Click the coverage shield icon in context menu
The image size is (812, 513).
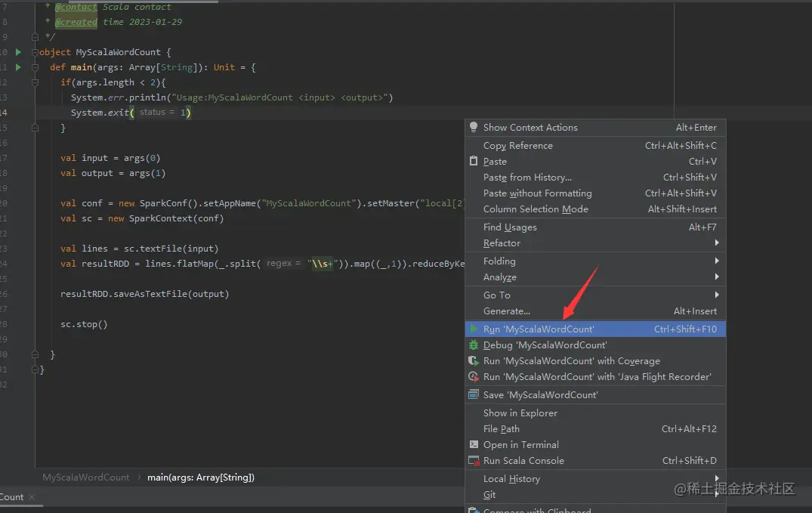coord(474,360)
